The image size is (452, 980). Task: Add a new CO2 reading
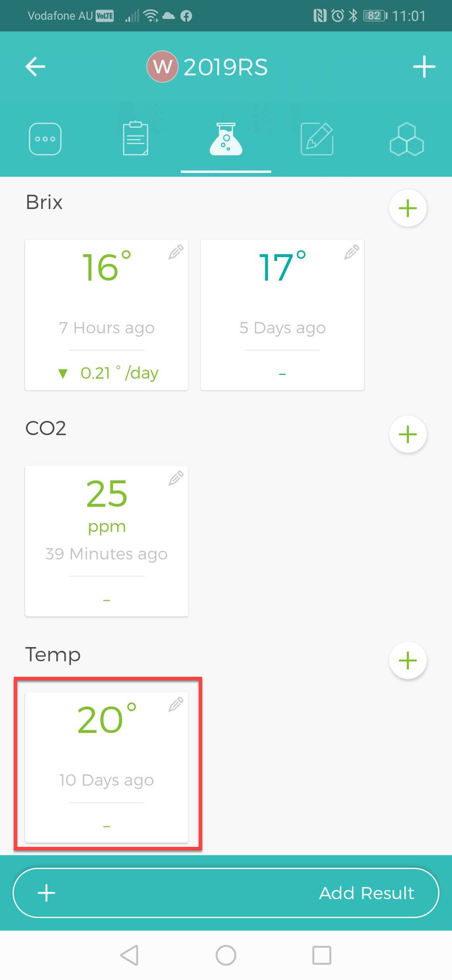[x=408, y=434]
